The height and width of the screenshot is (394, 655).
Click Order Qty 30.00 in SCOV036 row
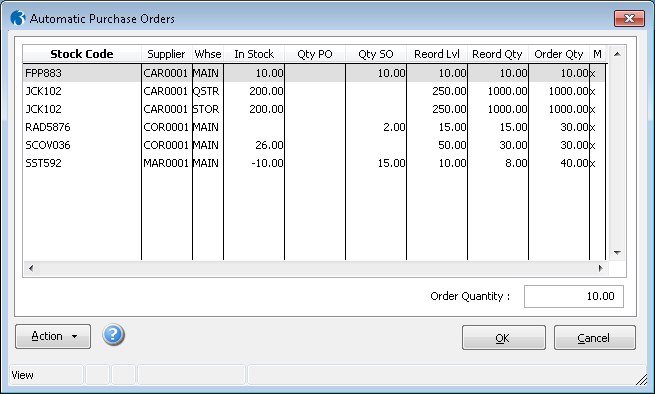pyautogui.click(x=574, y=145)
